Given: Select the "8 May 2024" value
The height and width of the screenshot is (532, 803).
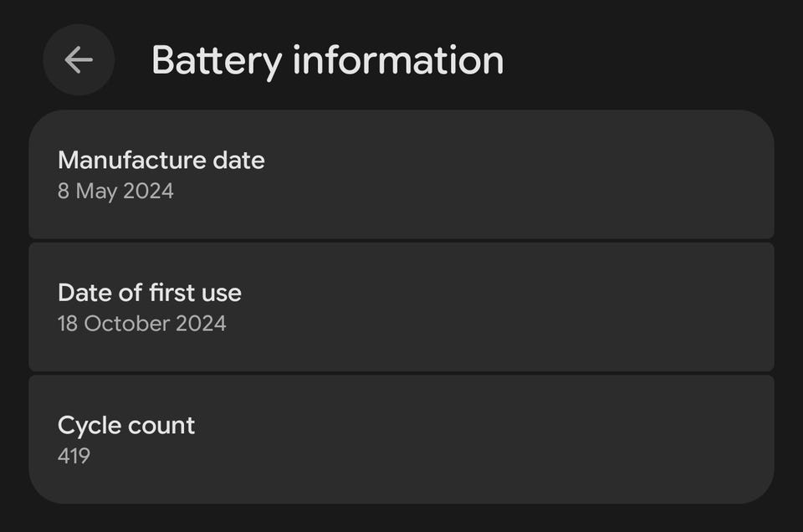Looking at the screenshot, I should (115, 191).
